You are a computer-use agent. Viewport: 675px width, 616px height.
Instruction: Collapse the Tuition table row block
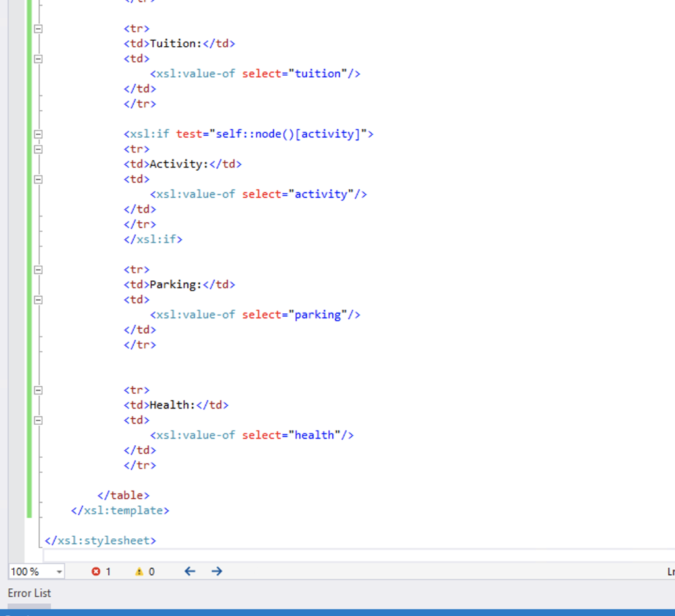(x=38, y=28)
